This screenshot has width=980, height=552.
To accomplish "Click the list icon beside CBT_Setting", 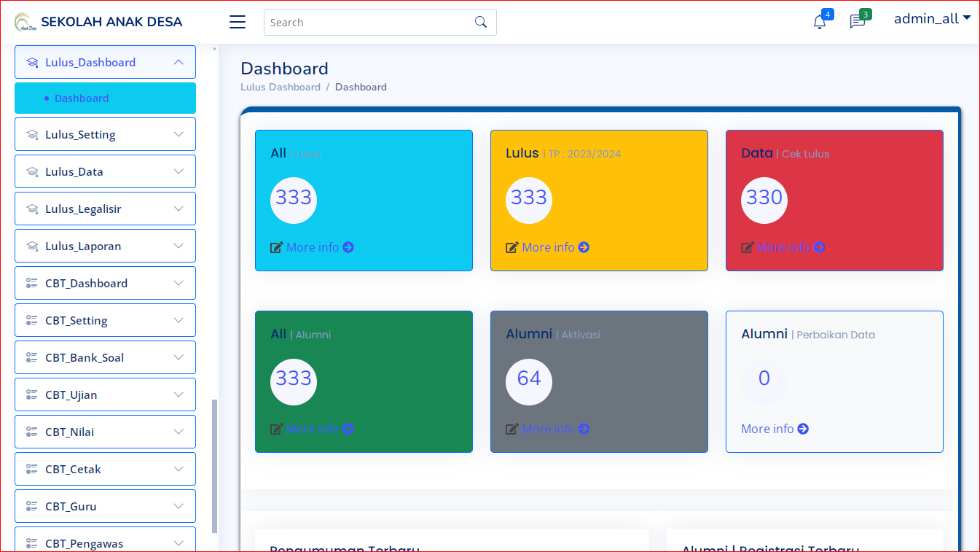I will (x=32, y=320).
